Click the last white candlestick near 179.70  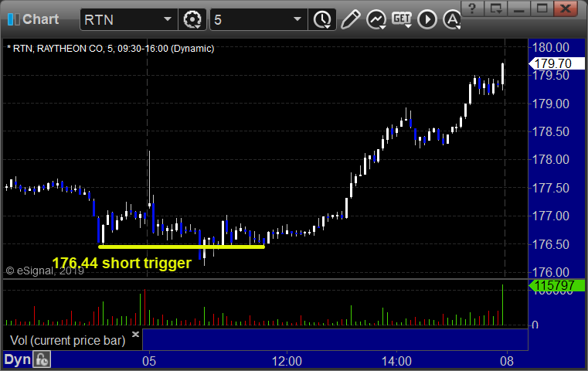502,76
